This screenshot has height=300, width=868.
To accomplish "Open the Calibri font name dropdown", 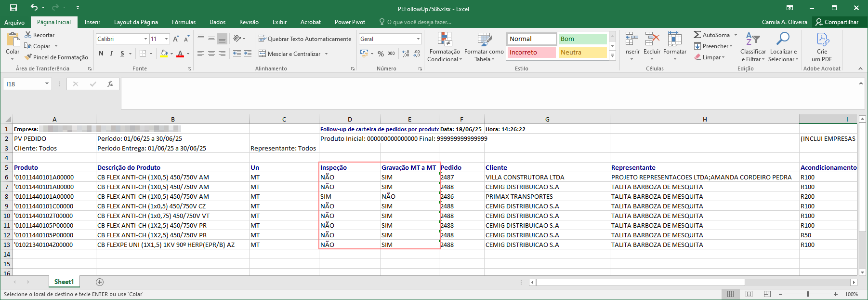I will coord(145,39).
